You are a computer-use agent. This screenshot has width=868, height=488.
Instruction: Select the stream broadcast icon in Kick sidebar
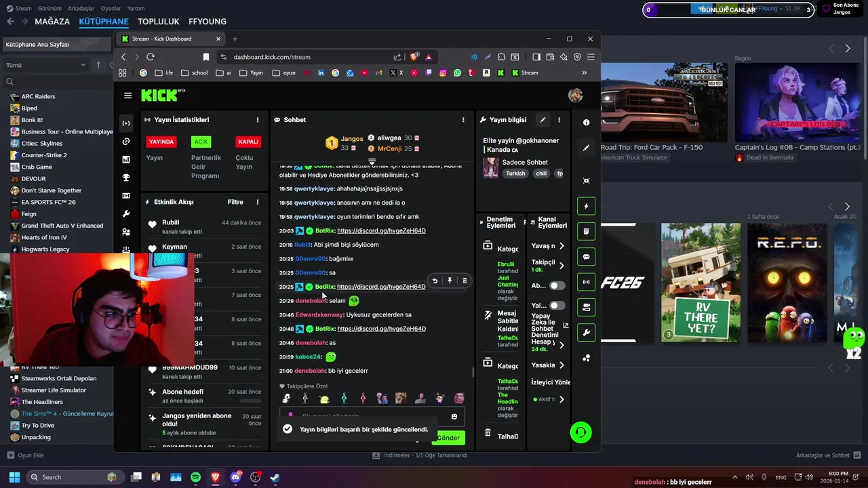pos(126,123)
